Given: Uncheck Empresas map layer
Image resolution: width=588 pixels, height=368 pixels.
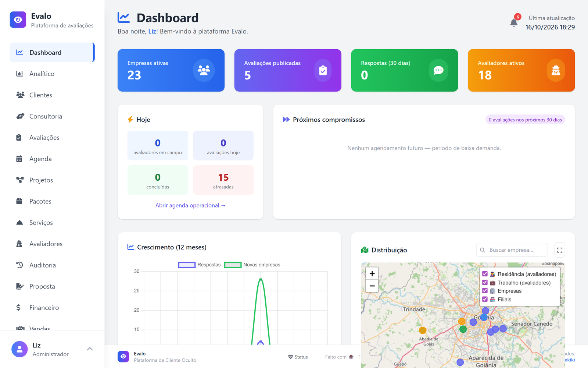Looking at the screenshot, I should tap(485, 291).
